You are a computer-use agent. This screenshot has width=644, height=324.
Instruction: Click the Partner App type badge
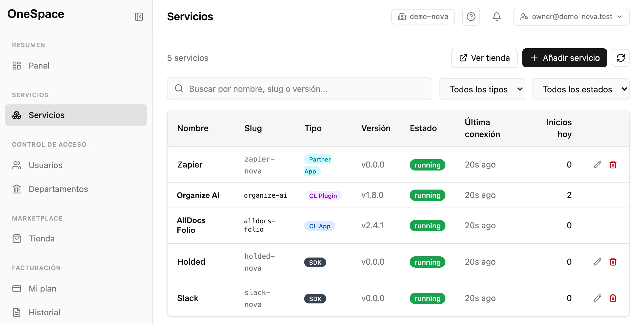[318, 165]
